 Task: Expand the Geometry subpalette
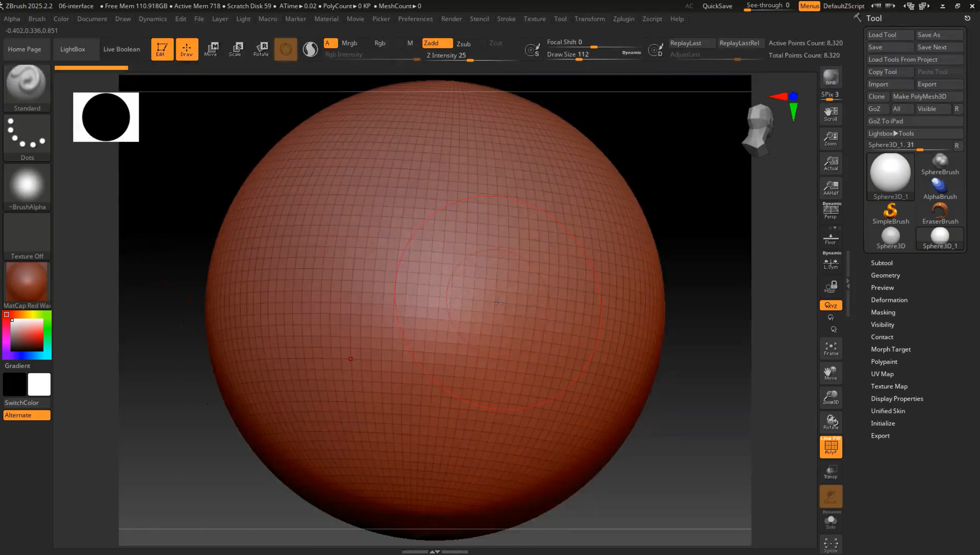(x=885, y=275)
